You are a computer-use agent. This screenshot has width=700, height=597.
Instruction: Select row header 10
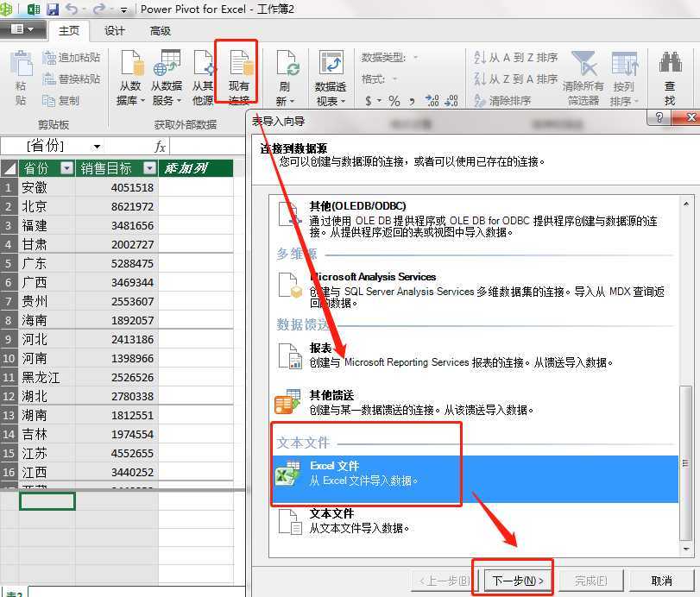(x=9, y=358)
